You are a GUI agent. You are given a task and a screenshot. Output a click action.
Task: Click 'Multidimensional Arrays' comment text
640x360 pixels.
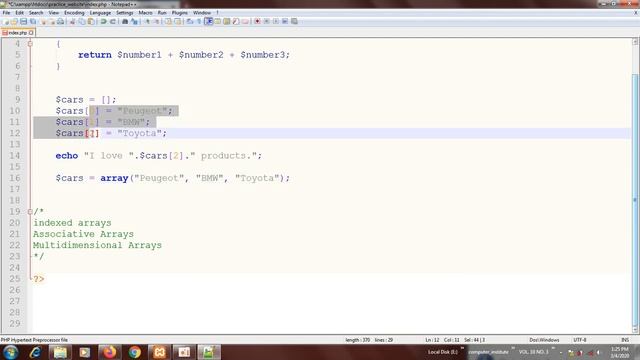click(97, 245)
